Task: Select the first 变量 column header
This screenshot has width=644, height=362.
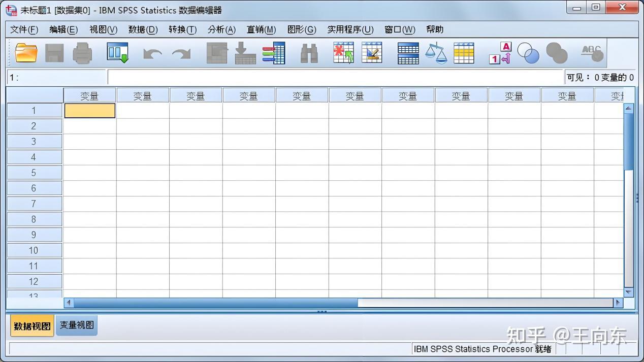Action: (x=89, y=94)
